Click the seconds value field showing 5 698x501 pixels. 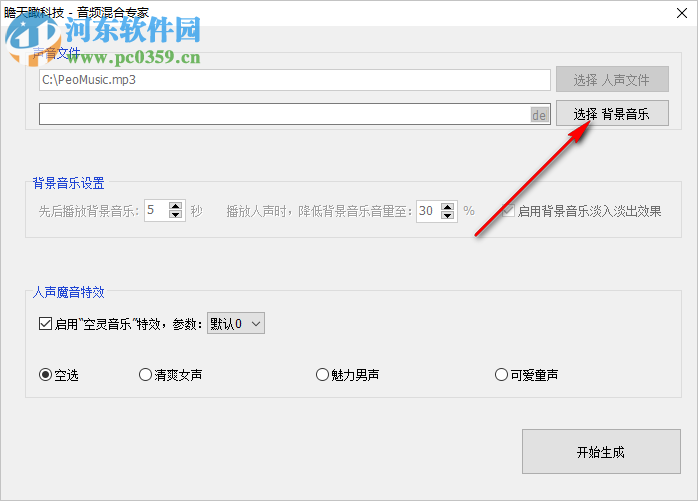[157, 210]
